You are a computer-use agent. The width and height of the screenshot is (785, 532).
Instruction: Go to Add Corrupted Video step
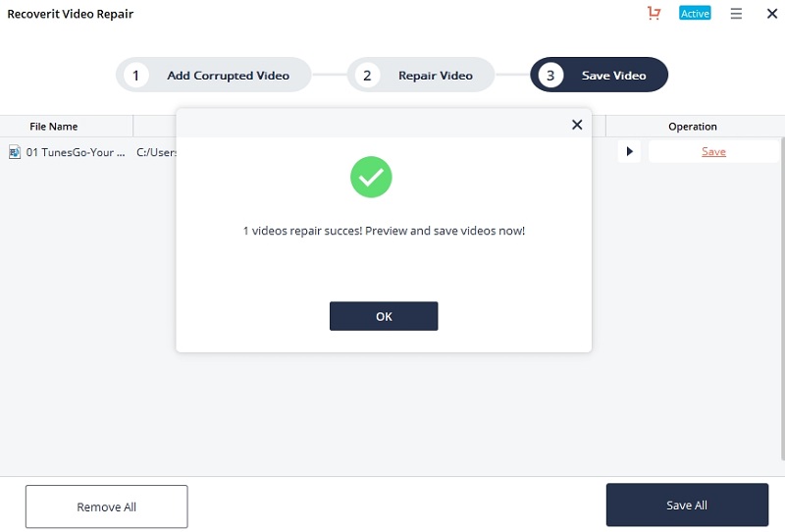[213, 76]
